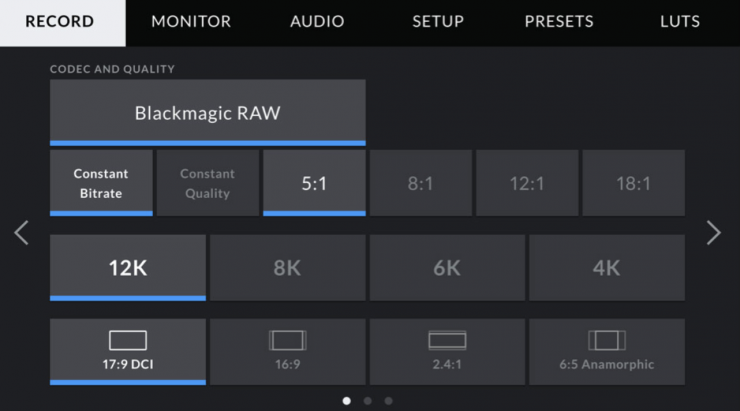Viewport: 740px width, 411px height.
Task: Switch to Constant Quality encoding
Action: [207, 182]
